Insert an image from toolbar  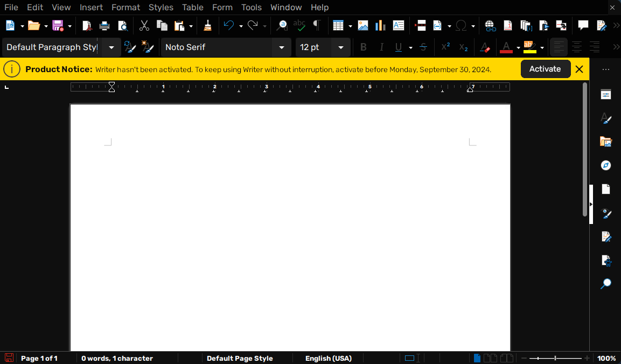363,25
